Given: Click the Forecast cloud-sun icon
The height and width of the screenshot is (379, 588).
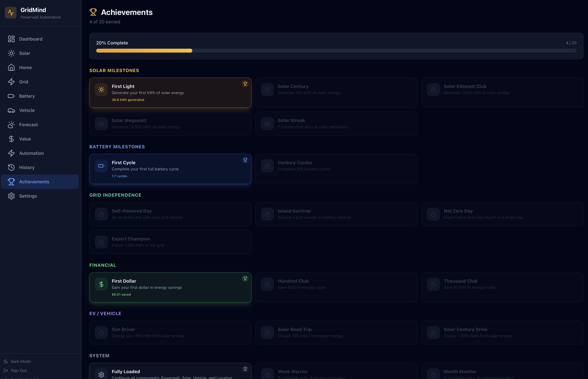Looking at the screenshot, I should click(x=11, y=125).
